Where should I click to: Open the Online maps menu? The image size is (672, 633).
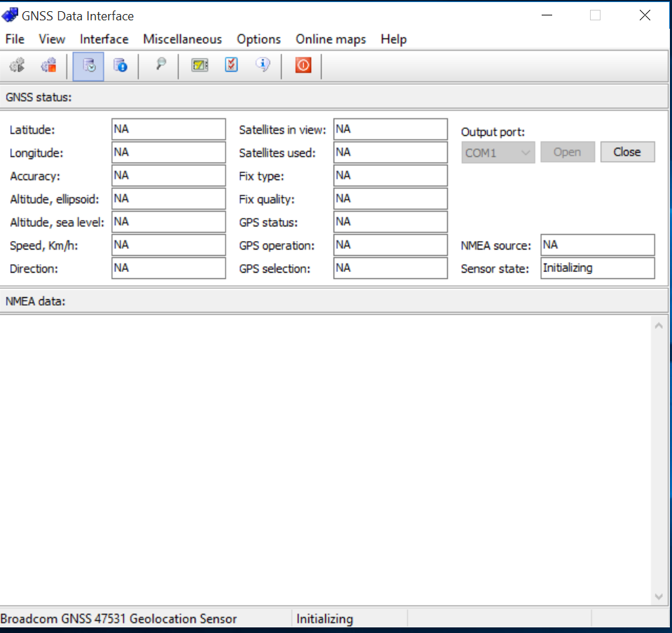(x=331, y=39)
